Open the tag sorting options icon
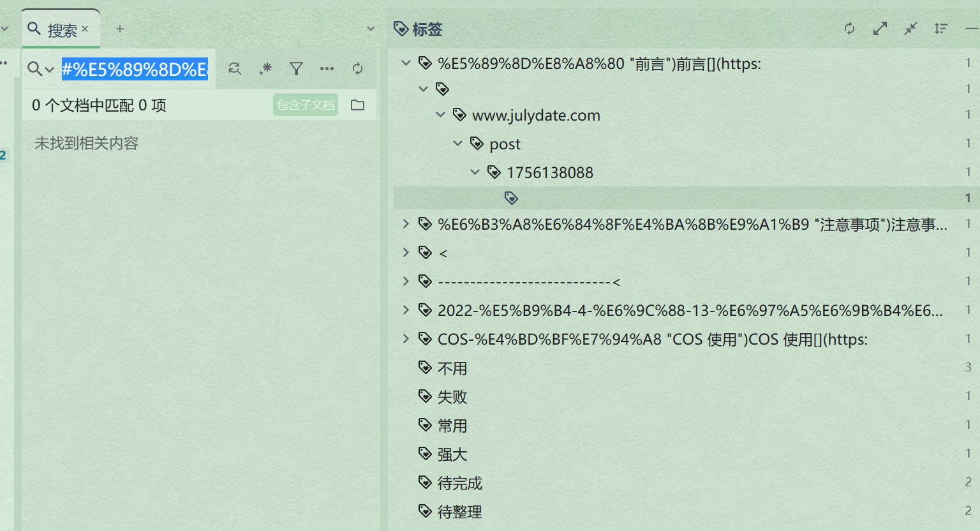 point(941,29)
